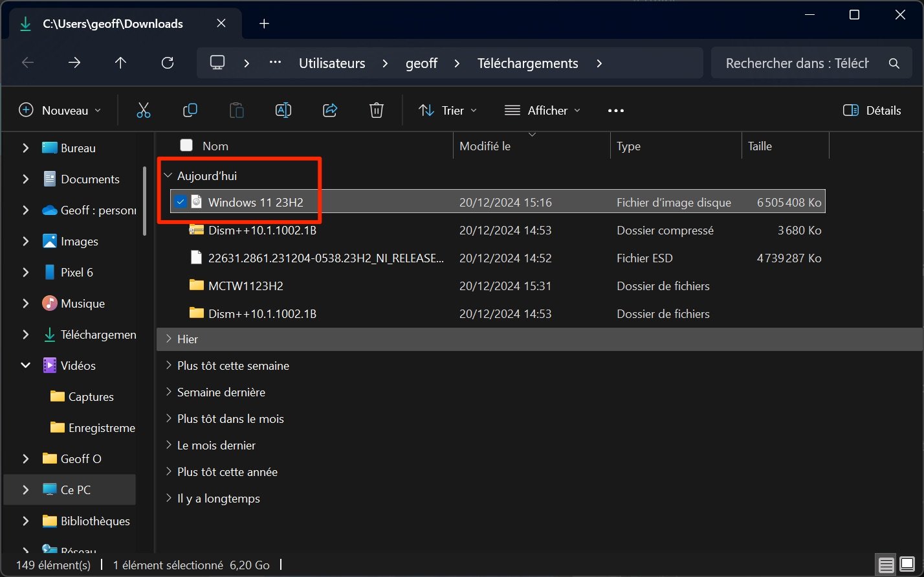Select the Enregistreme folder in sidebar
924x577 pixels.
point(102,427)
